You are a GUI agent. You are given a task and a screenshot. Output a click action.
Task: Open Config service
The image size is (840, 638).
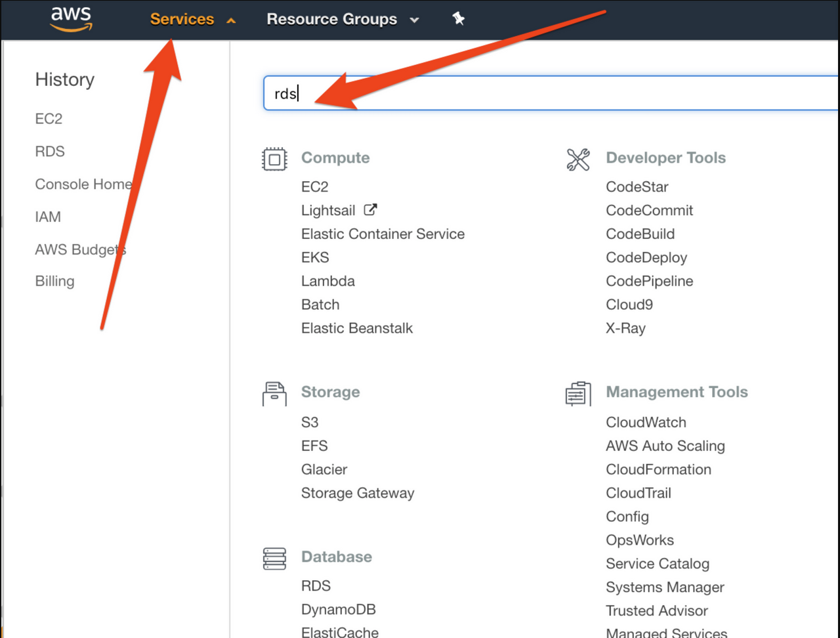[x=627, y=517]
